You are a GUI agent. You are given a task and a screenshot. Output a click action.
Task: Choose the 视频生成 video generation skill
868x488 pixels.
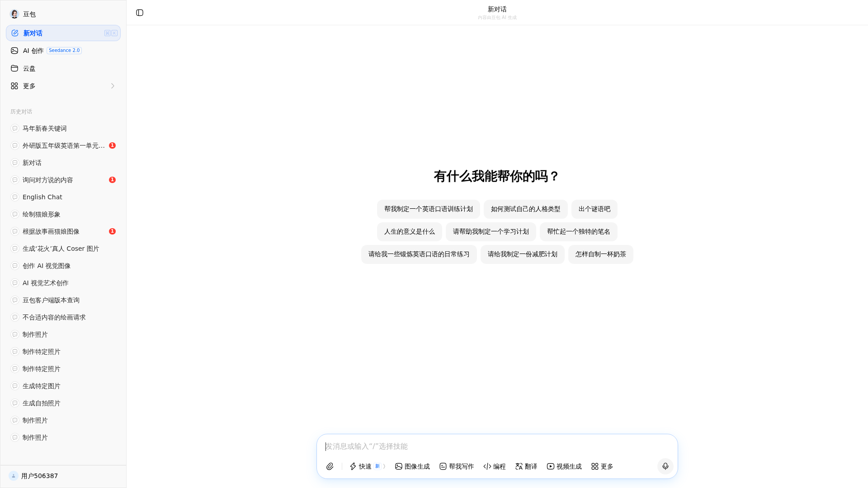564,466
